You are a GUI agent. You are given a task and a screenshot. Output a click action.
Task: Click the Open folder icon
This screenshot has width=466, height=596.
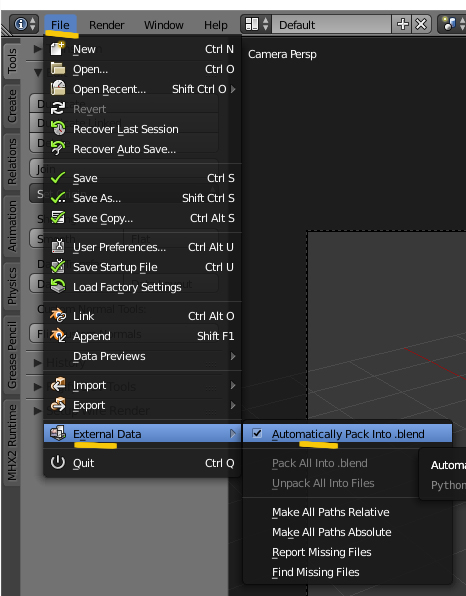[x=58, y=69]
